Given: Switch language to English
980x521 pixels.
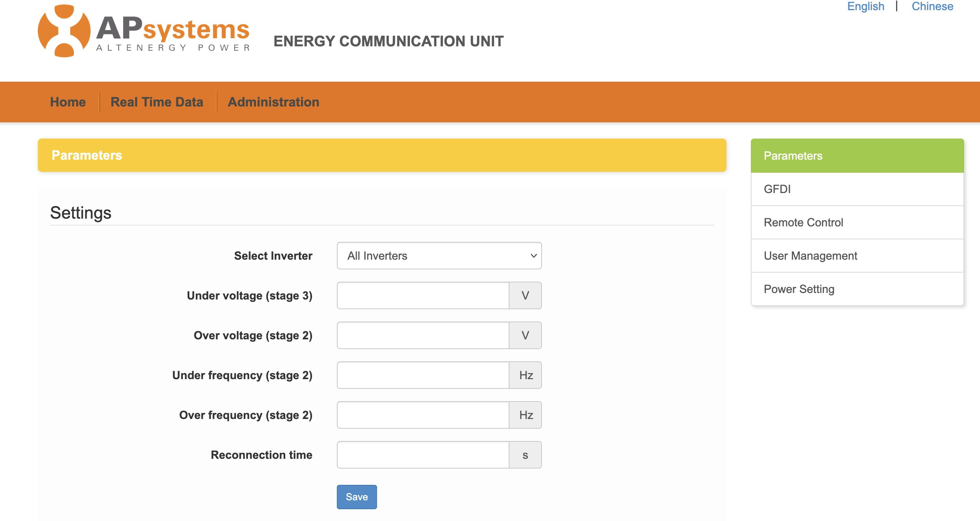Looking at the screenshot, I should pyautogui.click(x=865, y=7).
